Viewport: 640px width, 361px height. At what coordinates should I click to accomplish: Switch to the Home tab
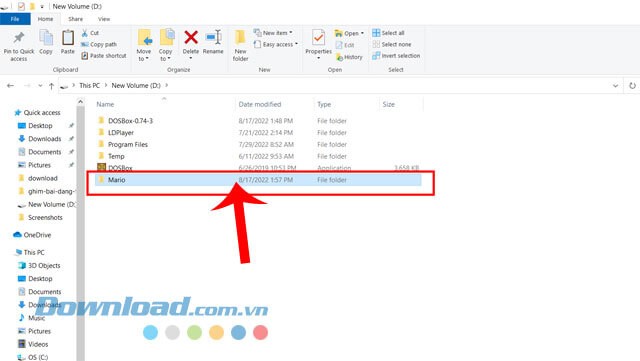click(45, 19)
